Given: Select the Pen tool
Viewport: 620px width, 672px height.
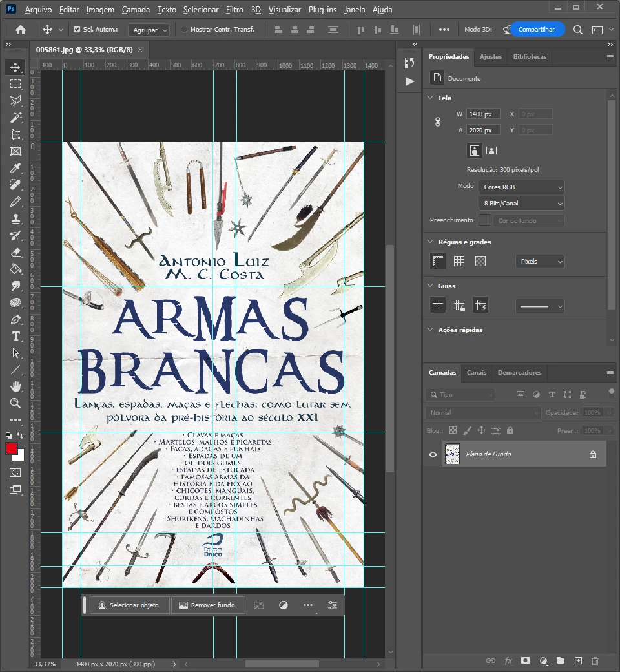Looking at the screenshot, I should (x=15, y=319).
